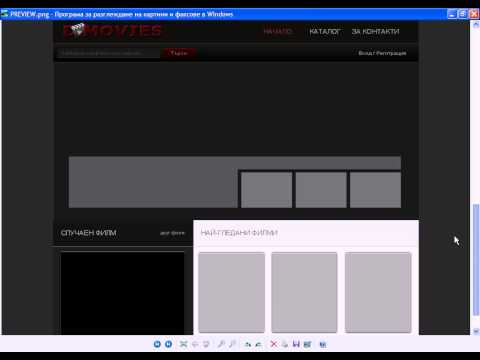The image size is (480, 360).
Task: Restore down the viewer window
Action: 463,14
